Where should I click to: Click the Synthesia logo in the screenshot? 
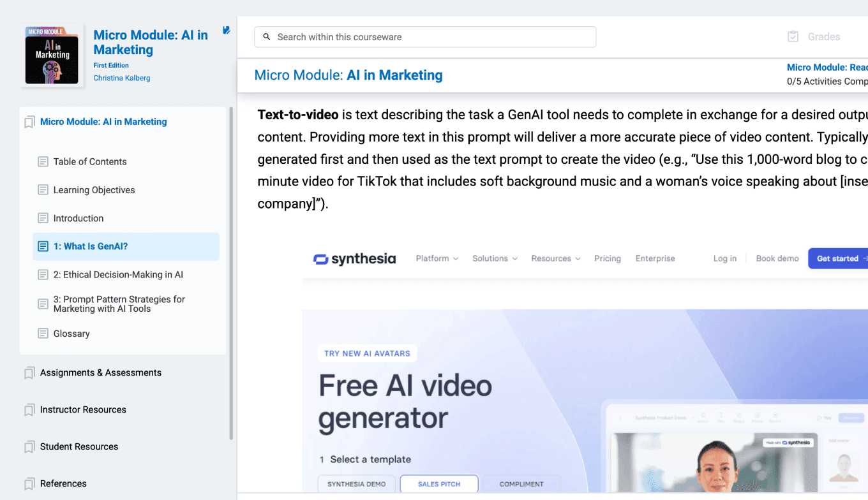point(355,259)
